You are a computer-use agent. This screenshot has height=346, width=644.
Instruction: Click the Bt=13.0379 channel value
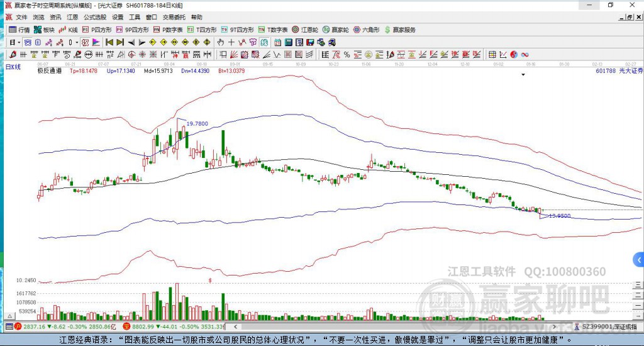coord(231,70)
